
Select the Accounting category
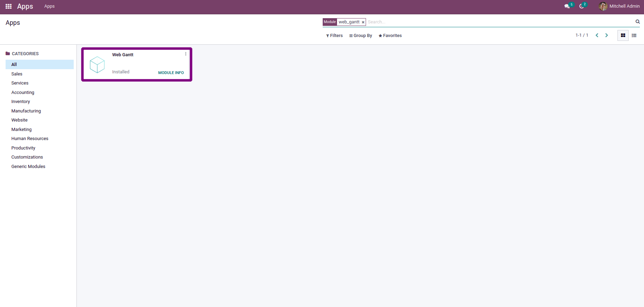[x=23, y=93]
